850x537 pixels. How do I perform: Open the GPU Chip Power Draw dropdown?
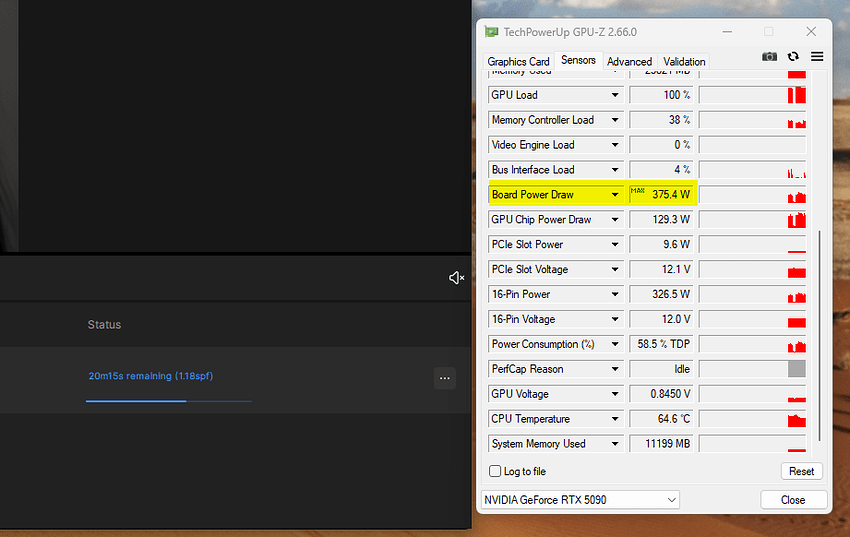615,219
